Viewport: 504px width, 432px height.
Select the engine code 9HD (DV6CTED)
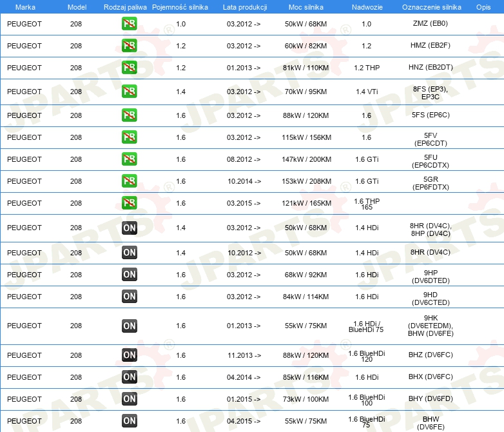tap(431, 298)
